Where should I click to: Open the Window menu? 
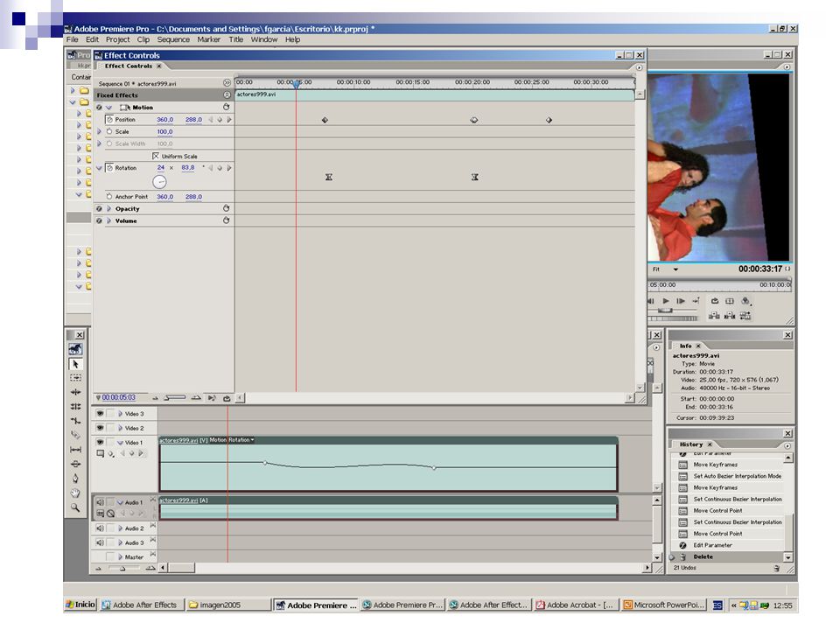click(264, 39)
